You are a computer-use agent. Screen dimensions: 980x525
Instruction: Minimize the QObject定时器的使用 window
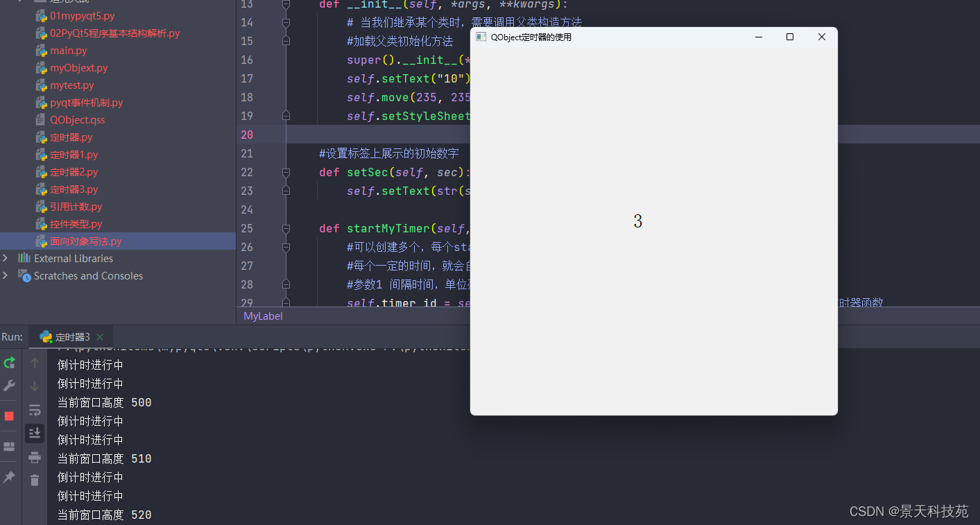click(x=759, y=37)
